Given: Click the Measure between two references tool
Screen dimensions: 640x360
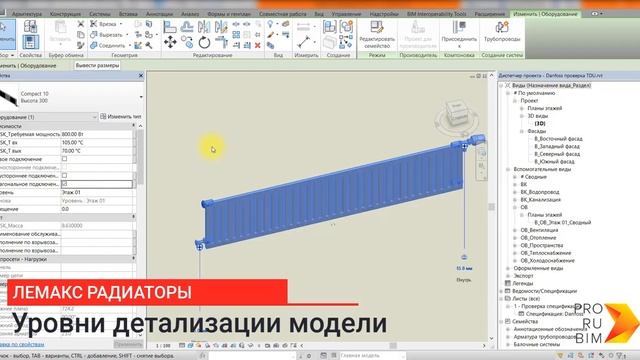Looking at the screenshot, I should pyautogui.click(x=303, y=42).
